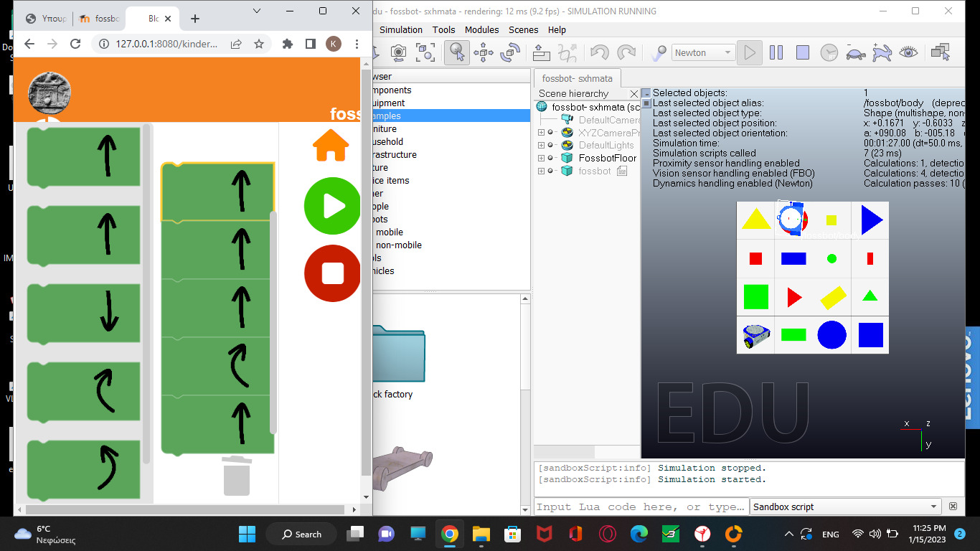The image size is (980, 551).
Task: Select 'mobile' in model browser list
Action: 389,232
